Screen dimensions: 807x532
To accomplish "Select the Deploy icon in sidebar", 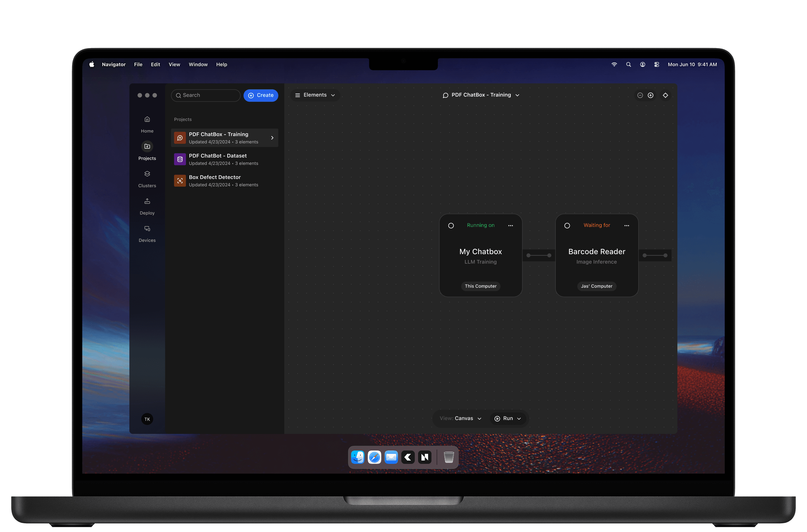I will (x=147, y=201).
